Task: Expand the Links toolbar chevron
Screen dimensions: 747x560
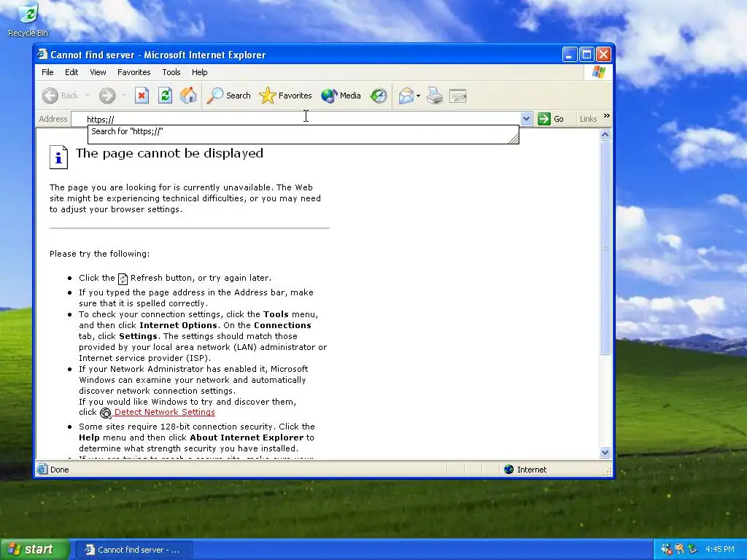Action: pyautogui.click(x=606, y=116)
